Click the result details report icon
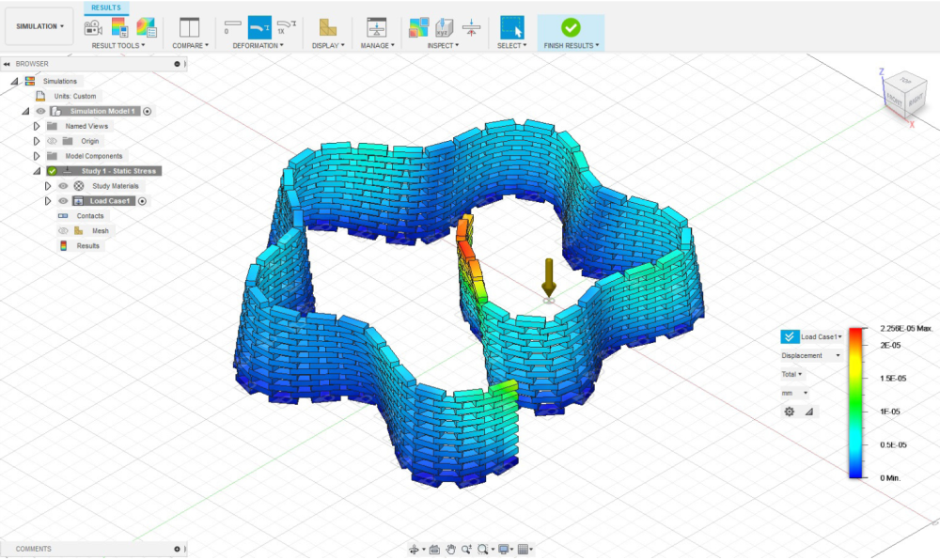Viewport: 940px width, 560px height. click(147, 27)
